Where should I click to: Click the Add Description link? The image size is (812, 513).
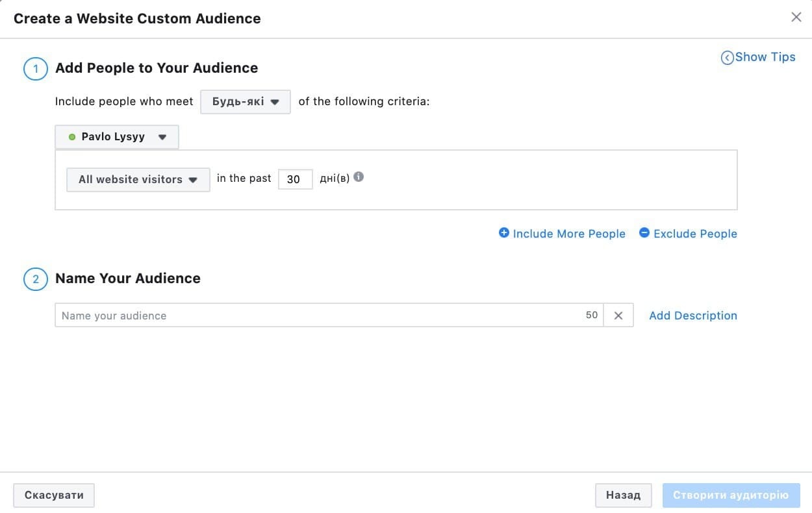click(693, 316)
